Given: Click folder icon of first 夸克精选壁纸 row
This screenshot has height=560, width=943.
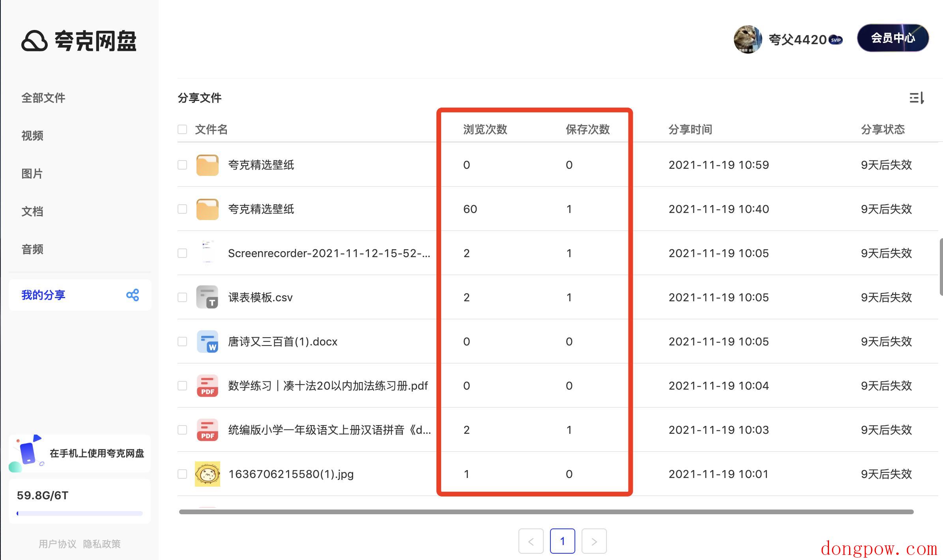Looking at the screenshot, I should 208,165.
